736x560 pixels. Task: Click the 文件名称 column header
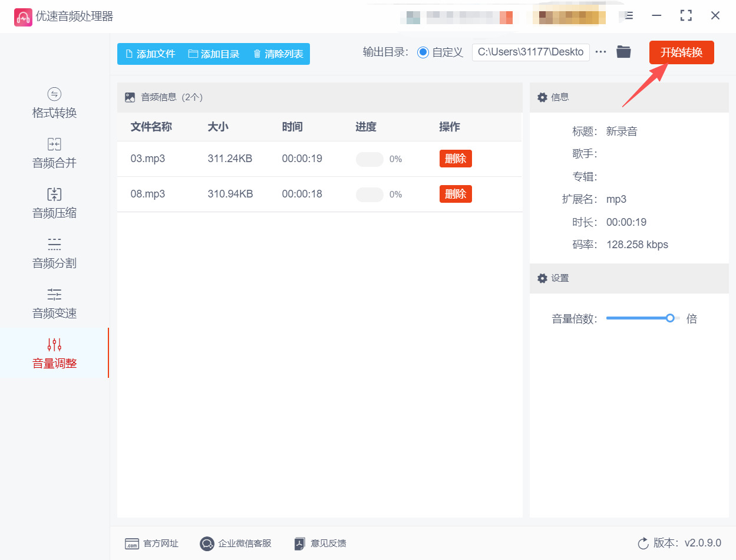click(151, 127)
